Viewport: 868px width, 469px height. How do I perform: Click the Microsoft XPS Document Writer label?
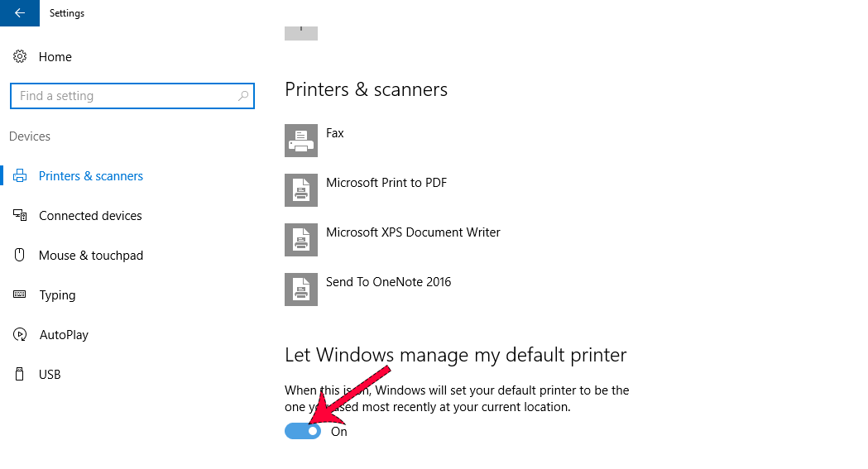413,232
